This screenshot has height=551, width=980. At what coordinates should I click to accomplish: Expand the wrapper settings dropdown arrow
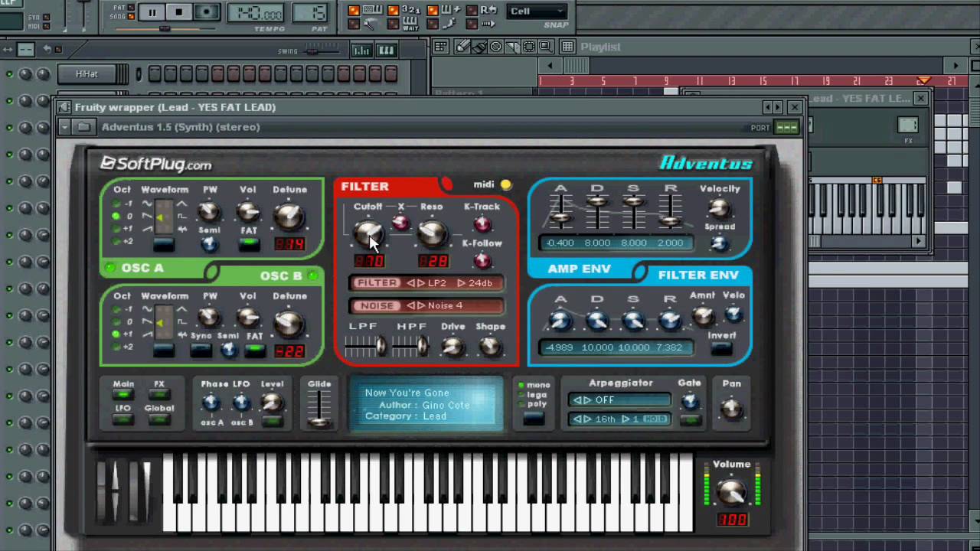65,127
